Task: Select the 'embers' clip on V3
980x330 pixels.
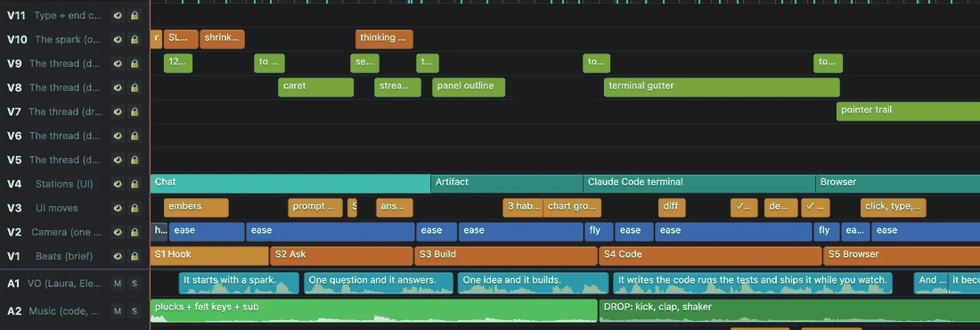Action: coord(196,208)
